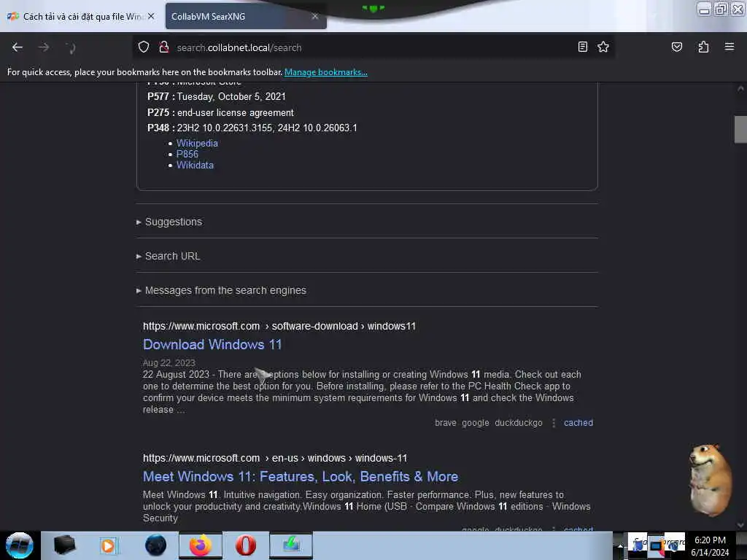Open the tracking protection shield icon

144,47
